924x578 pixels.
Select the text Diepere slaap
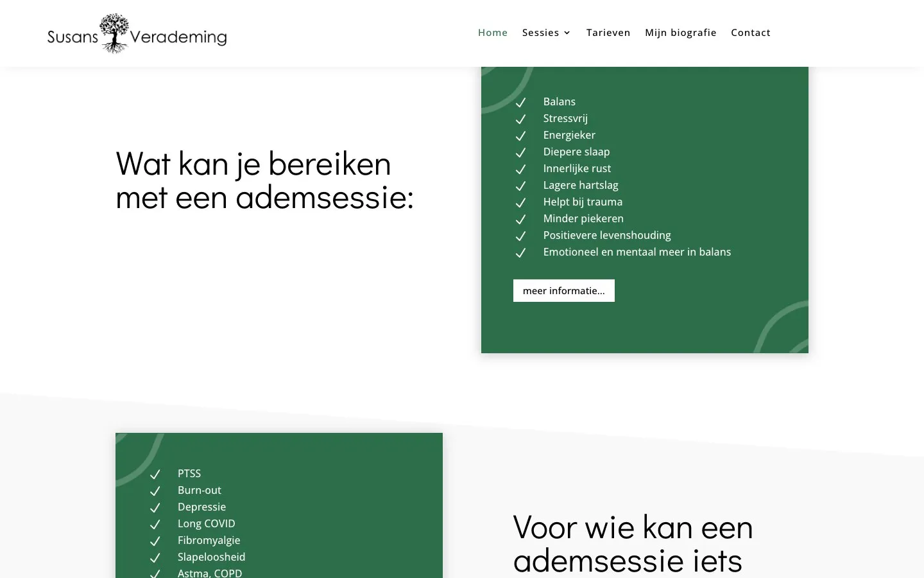(x=576, y=152)
